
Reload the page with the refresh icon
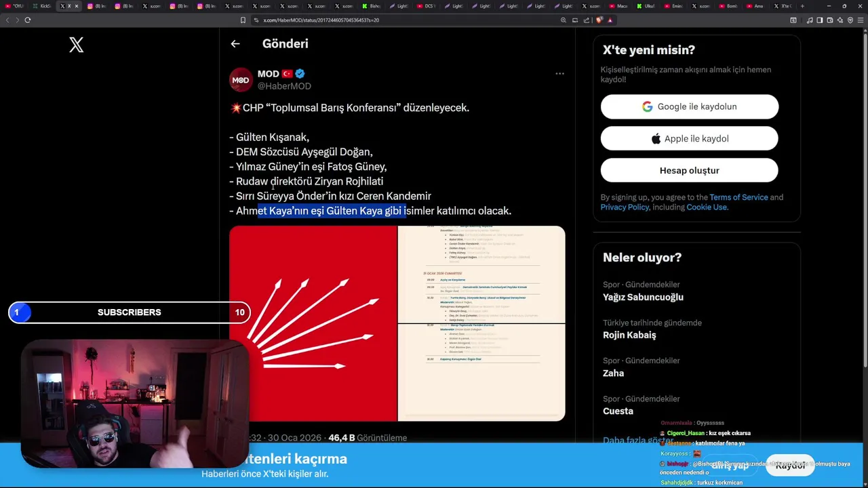tap(28, 20)
